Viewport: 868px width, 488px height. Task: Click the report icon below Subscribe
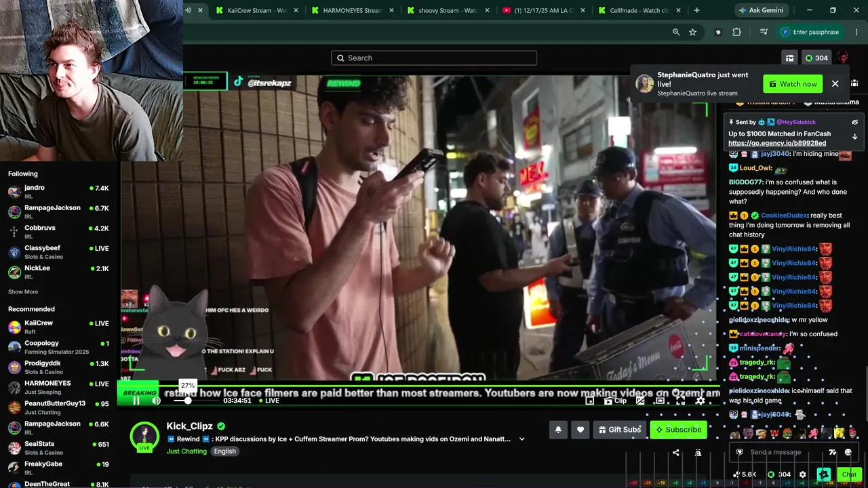(x=698, y=453)
